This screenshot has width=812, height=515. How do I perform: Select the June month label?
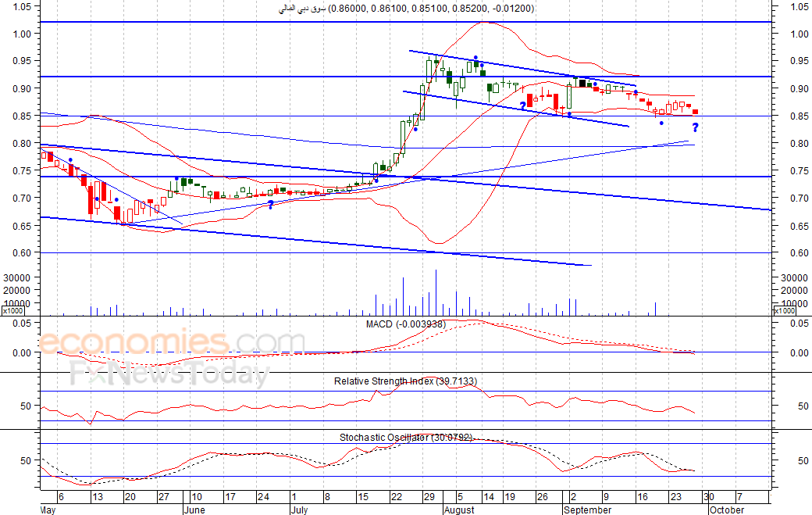(194, 510)
